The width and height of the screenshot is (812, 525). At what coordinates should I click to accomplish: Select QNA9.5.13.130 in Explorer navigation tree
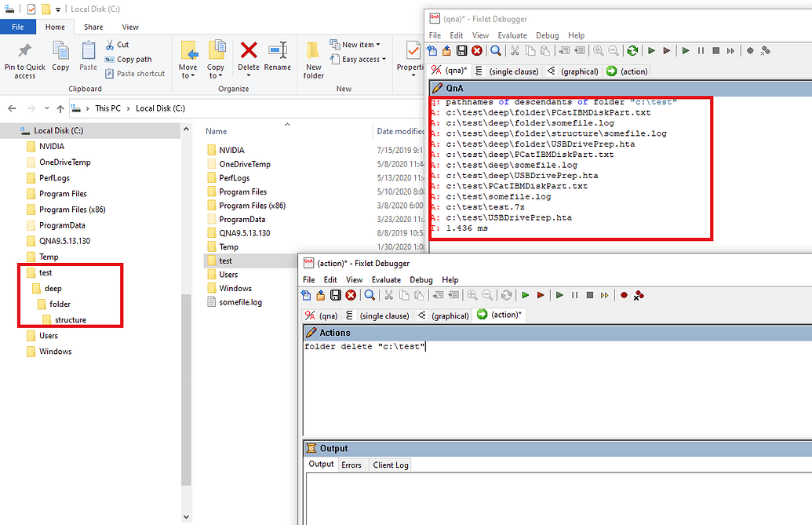coord(65,241)
